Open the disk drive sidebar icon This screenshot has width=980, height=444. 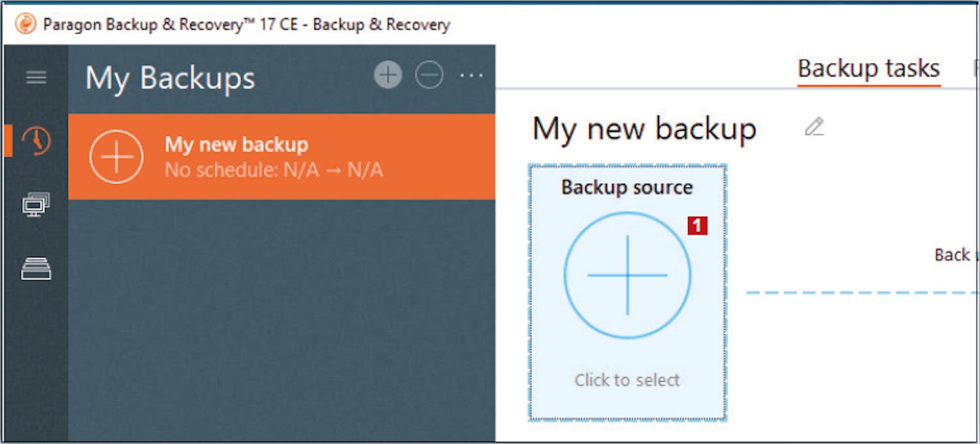pyautogui.click(x=36, y=268)
